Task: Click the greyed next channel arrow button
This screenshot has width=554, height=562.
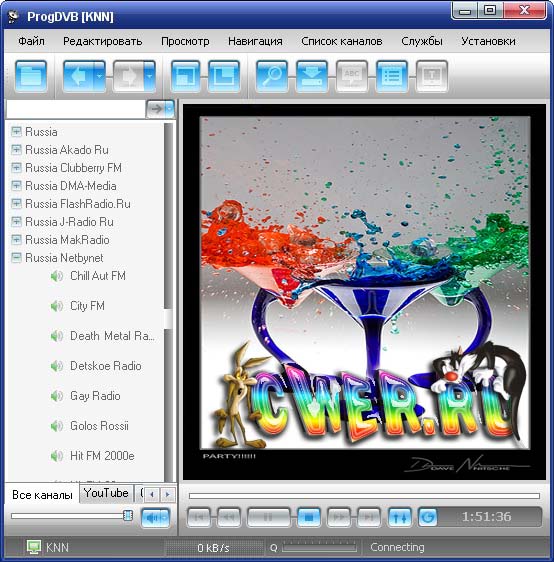Action: [x=128, y=76]
